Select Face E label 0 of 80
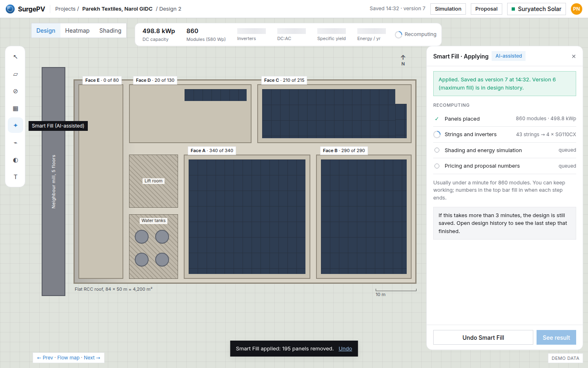This screenshot has height=368, width=588. tap(102, 80)
